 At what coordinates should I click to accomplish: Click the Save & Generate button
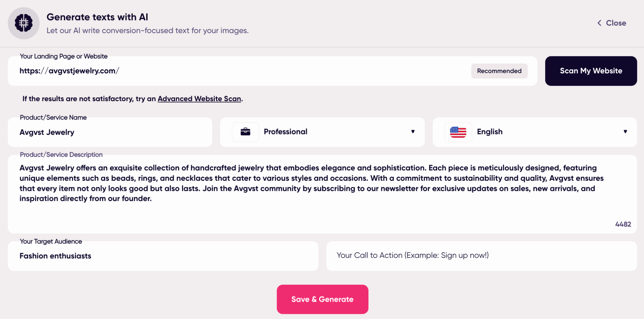(x=322, y=299)
